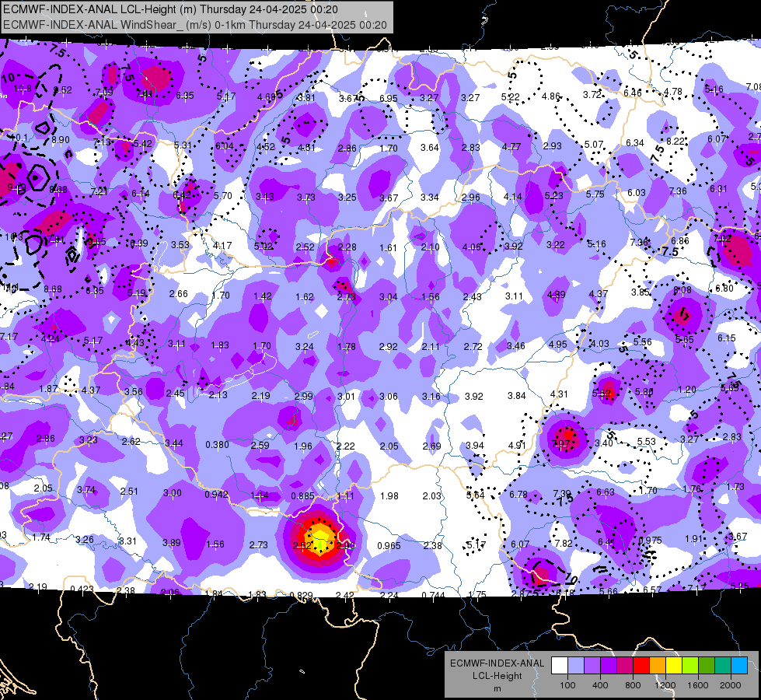Click the wind shear value 3.64
This screenshot has width=761, height=700.
[430, 147]
